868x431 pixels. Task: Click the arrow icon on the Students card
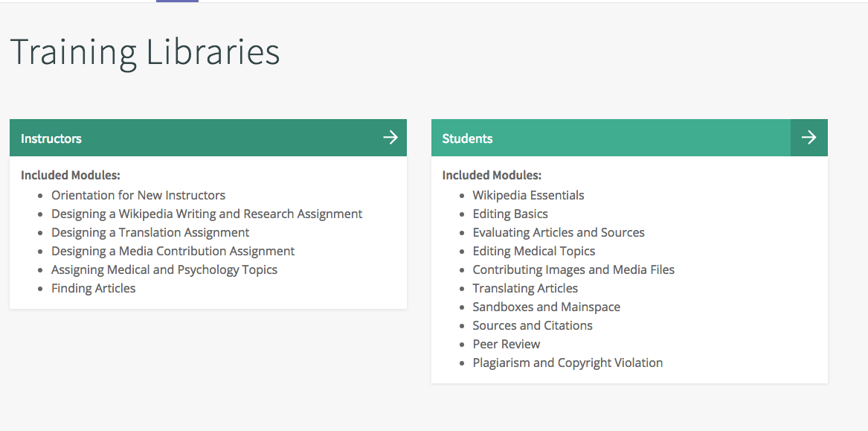click(808, 137)
